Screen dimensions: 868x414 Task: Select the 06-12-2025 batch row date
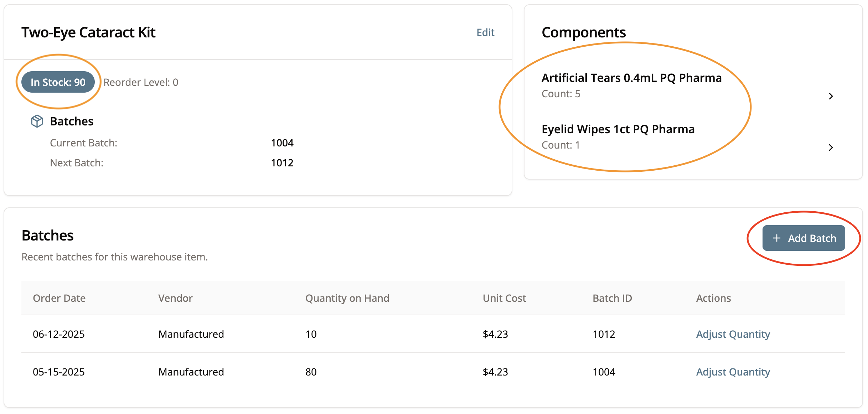pos(59,334)
